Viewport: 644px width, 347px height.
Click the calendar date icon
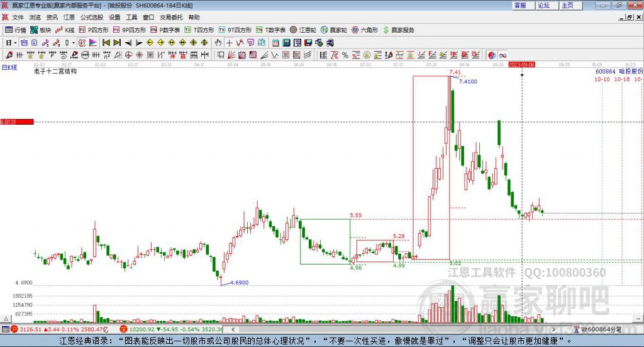275,43
